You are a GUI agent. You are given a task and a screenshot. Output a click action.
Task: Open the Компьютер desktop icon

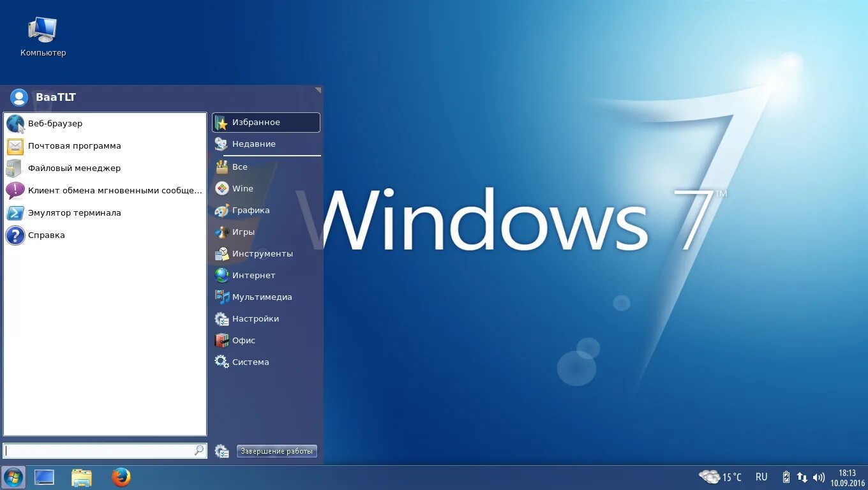43,37
